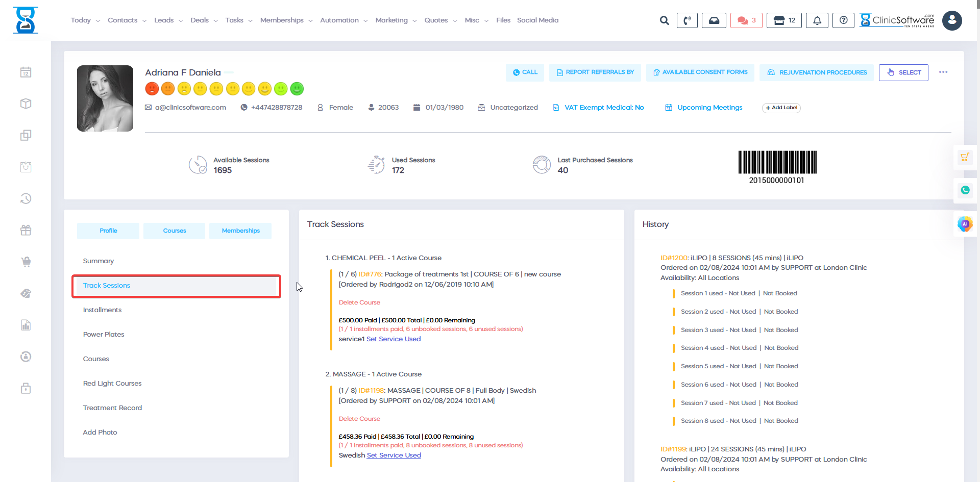Screen dimensions: 980x482
Task: Click the client profile photo thumbnail
Action: pyautogui.click(x=105, y=98)
